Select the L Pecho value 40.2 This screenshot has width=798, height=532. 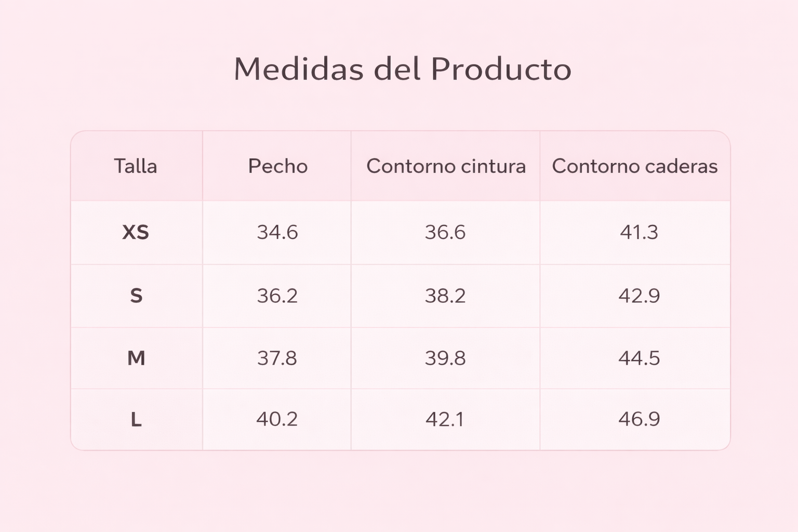[277, 419]
